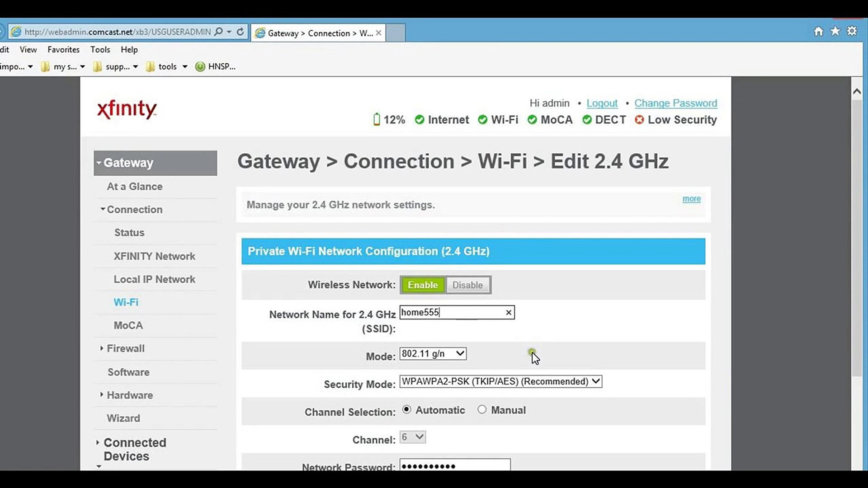The image size is (868, 488).
Task: Open Favorites star icon
Action: pyautogui.click(x=835, y=31)
